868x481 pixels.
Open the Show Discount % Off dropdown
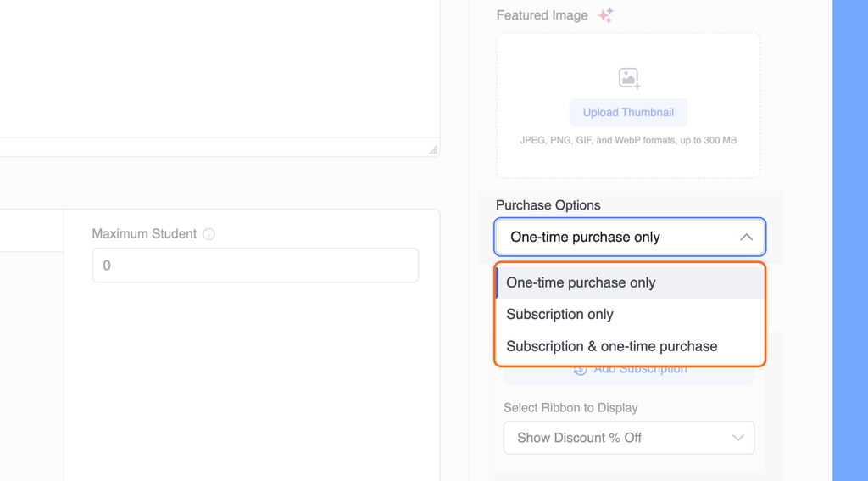pyautogui.click(x=629, y=438)
